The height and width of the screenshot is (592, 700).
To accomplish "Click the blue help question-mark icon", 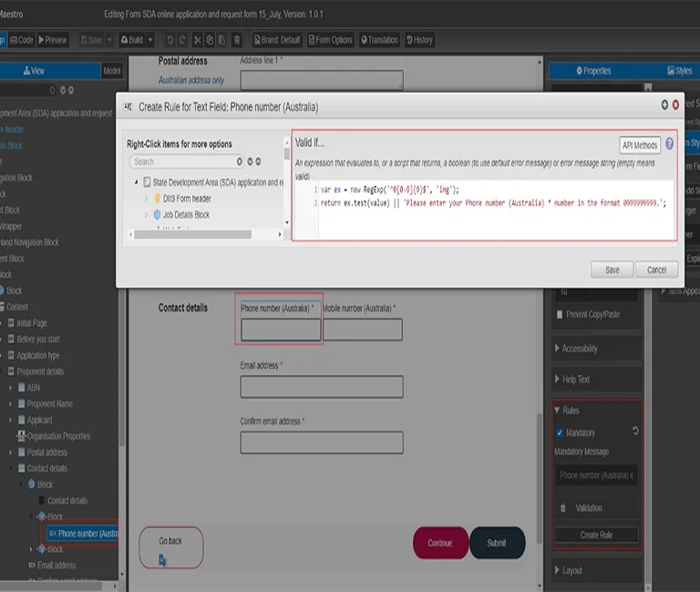I will click(669, 144).
